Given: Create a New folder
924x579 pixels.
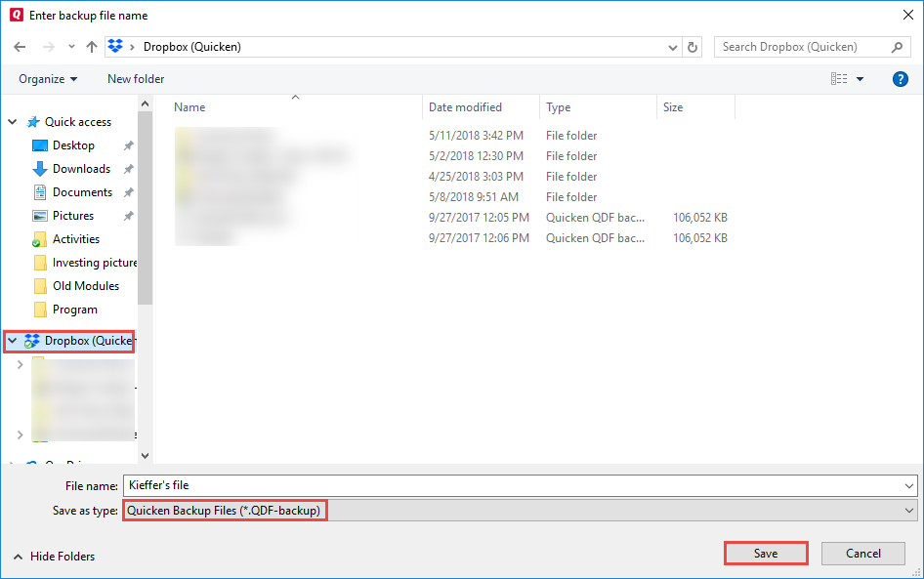Looking at the screenshot, I should coord(136,79).
